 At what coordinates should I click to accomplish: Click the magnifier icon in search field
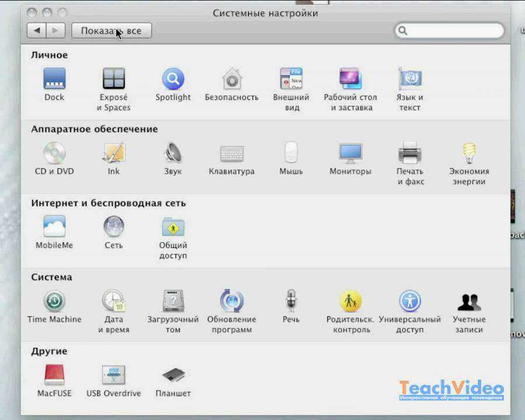point(402,31)
